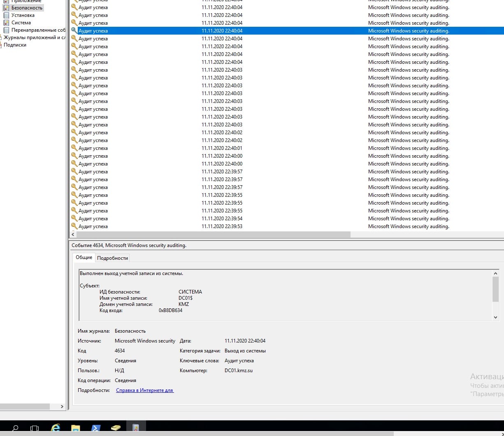Click the Безопасность log name value

[x=130, y=331]
